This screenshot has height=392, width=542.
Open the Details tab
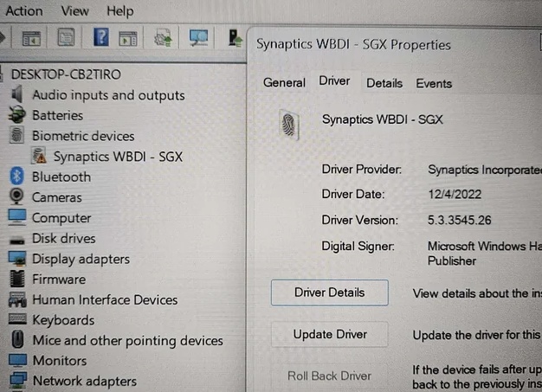pyautogui.click(x=384, y=83)
